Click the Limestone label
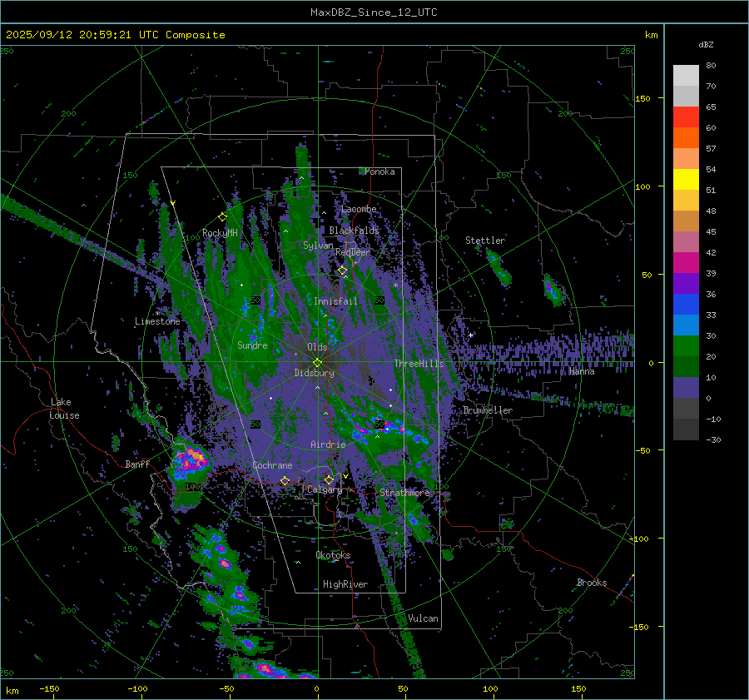The width and height of the screenshot is (749, 700). [x=157, y=321]
